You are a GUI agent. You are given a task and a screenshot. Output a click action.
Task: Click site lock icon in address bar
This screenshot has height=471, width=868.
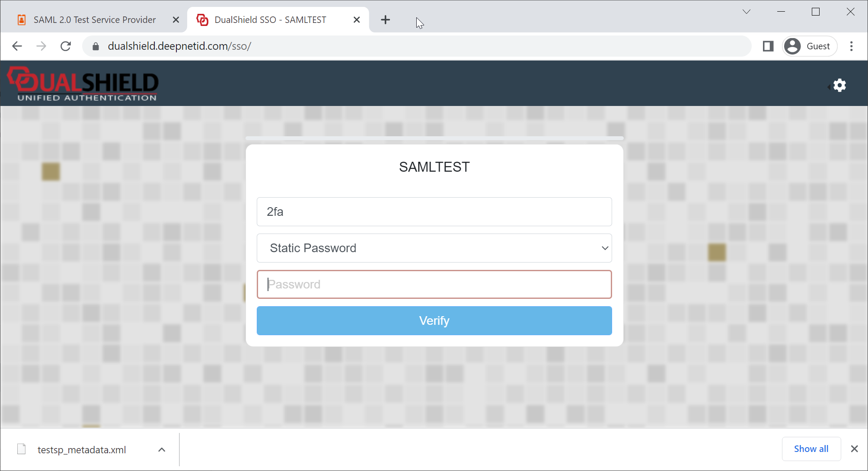pos(96,46)
